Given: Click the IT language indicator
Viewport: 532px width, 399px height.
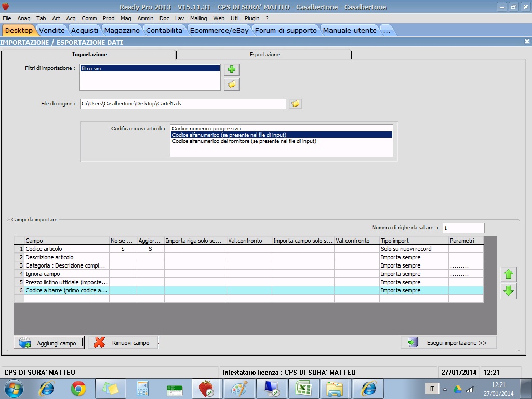Looking at the screenshot, I should (432, 389).
